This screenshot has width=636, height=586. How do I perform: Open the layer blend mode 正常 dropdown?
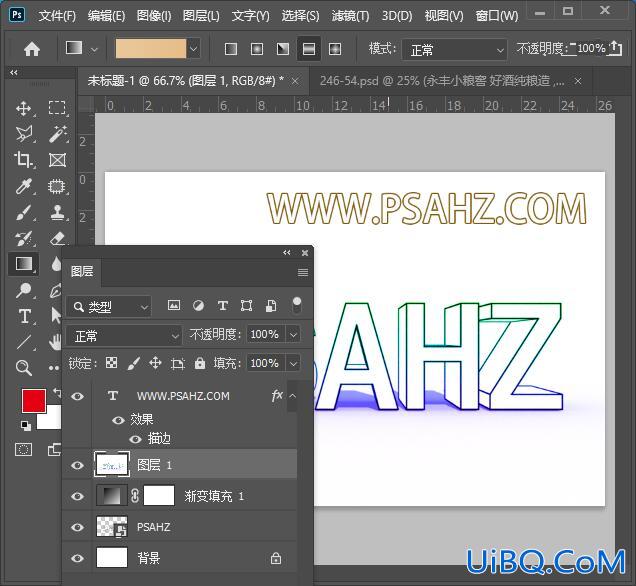click(x=123, y=336)
